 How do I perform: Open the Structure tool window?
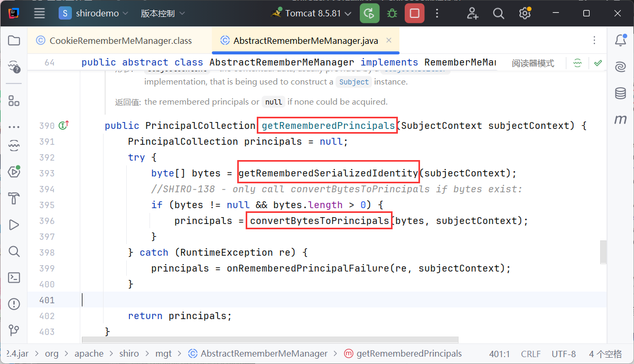tap(14, 101)
